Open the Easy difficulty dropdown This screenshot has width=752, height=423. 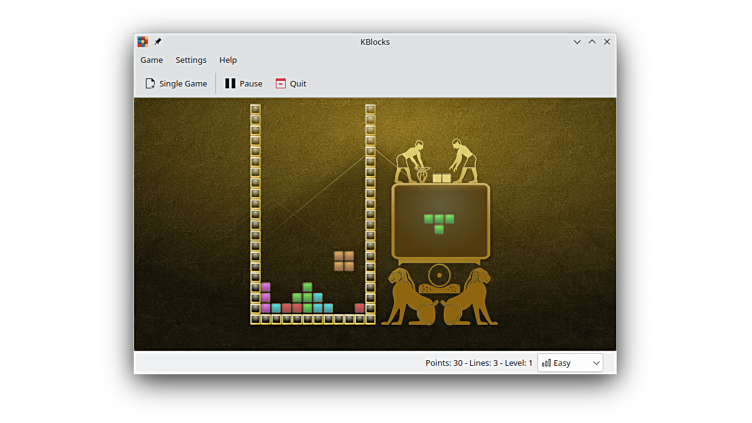570,363
